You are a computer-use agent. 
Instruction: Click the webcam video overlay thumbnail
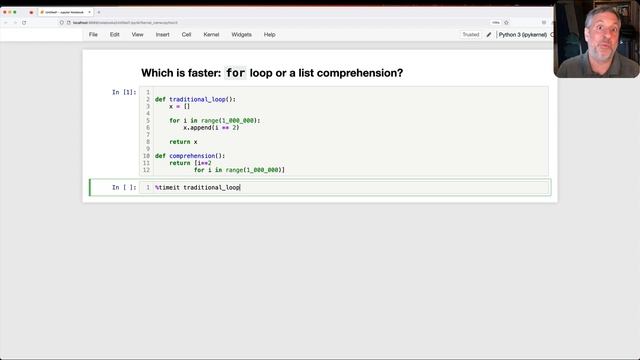tap(596, 40)
